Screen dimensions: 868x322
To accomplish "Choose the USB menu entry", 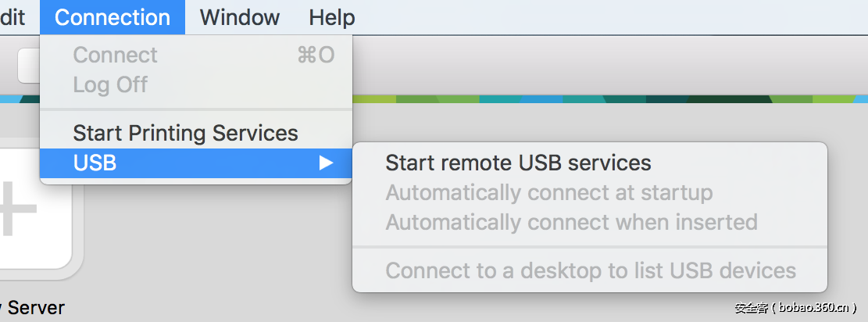I will (x=95, y=163).
